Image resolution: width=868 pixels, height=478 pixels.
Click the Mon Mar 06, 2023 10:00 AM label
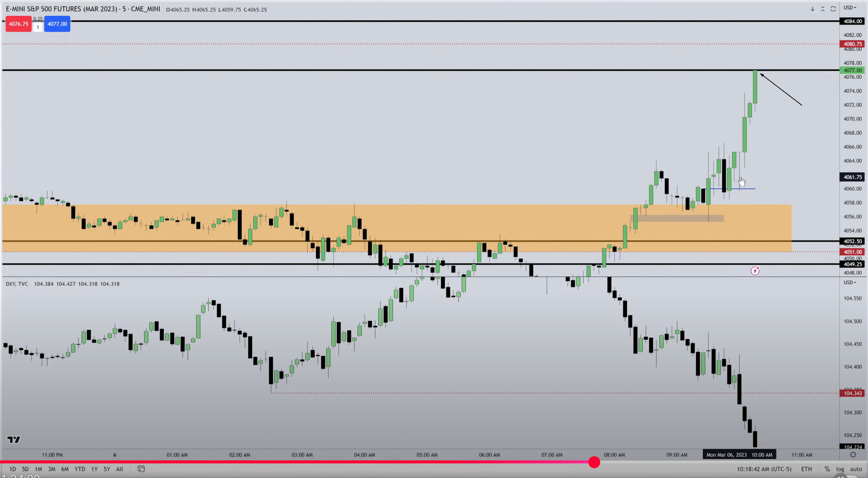coord(739,455)
